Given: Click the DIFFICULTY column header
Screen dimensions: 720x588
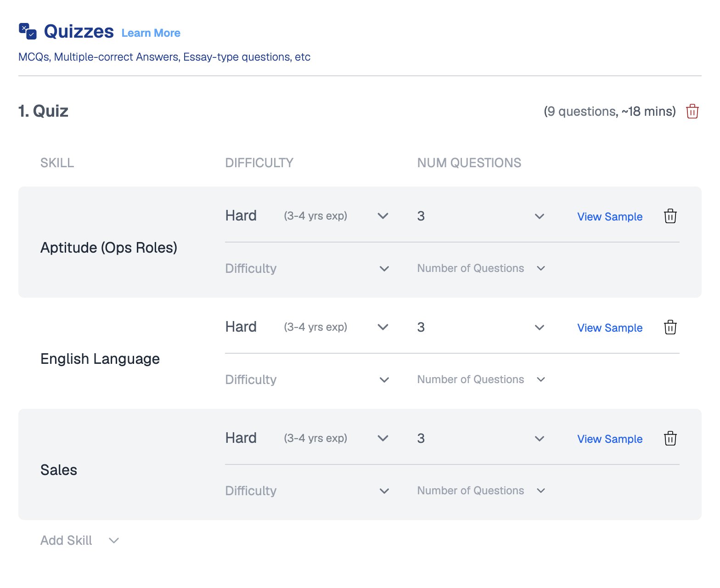Looking at the screenshot, I should (259, 163).
